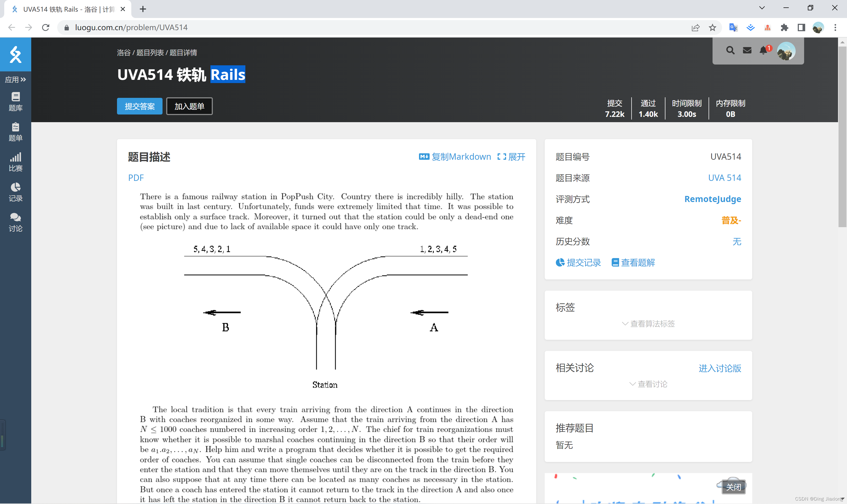Click the 提交答案 button
The height and width of the screenshot is (504, 847).
pos(139,106)
